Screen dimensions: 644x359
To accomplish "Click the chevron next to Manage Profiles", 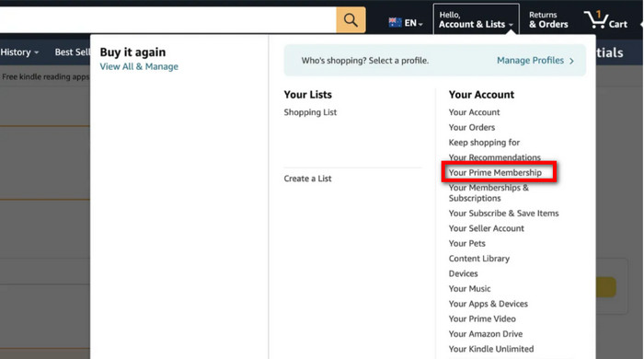I will click(571, 61).
